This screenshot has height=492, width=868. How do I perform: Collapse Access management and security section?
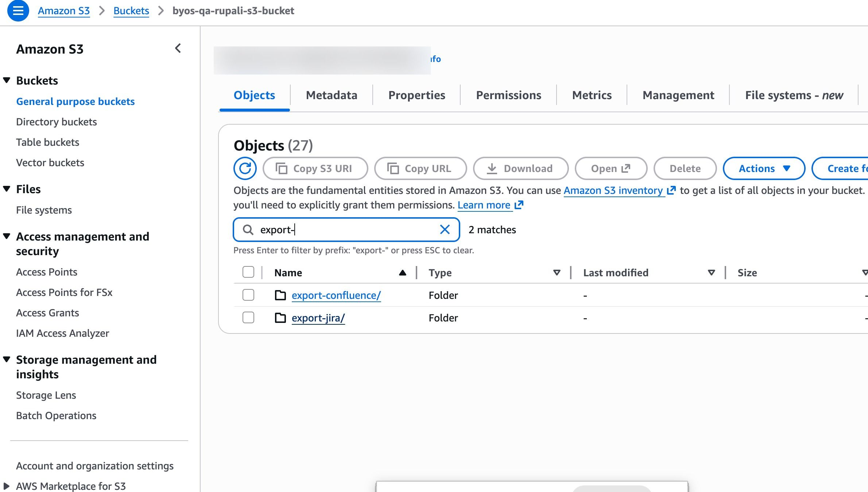click(x=7, y=236)
